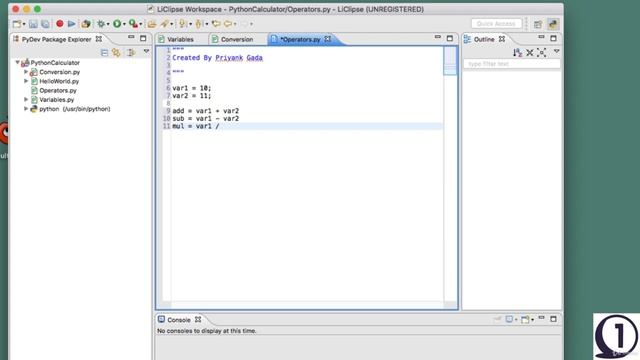
Task: Click the 'var2 = 11;' code line
Action: pos(192,96)
